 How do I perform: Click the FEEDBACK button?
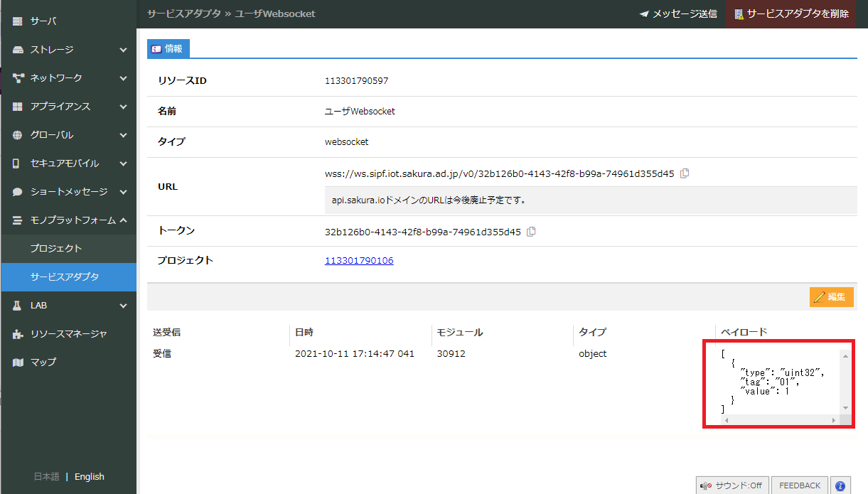[800, 485]
